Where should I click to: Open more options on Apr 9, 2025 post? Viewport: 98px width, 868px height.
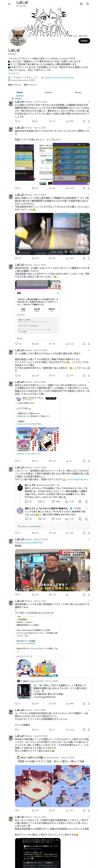[x=89, y=382]
